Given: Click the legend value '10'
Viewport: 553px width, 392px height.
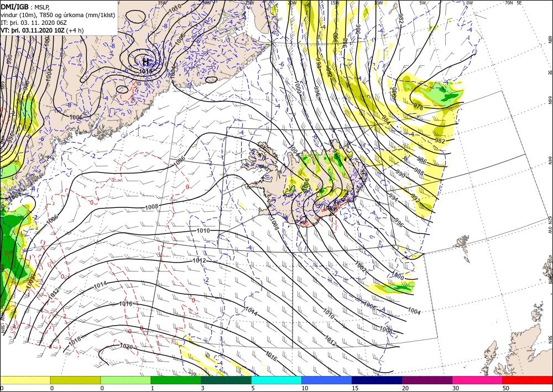Looking at the screenshot, I should [305, 388].
